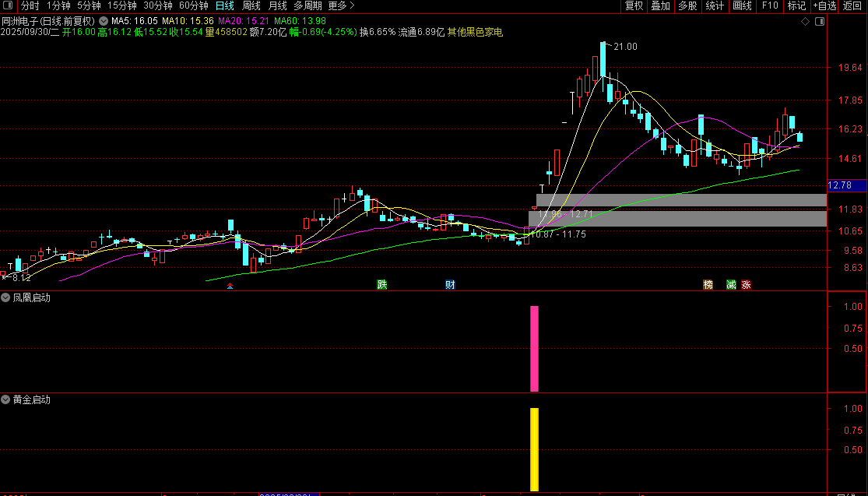Open the 复权 adjustment menu
This screenshot has width=868, height=496.
coord(634,5)
